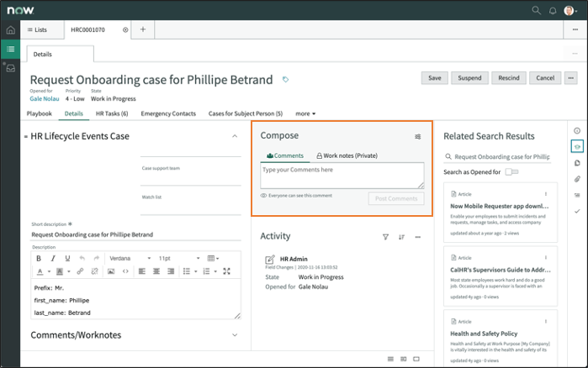This screenshot has width=588, height=368.
Task: Expand Comments/Worknotes section
Action: coord(235,335)
